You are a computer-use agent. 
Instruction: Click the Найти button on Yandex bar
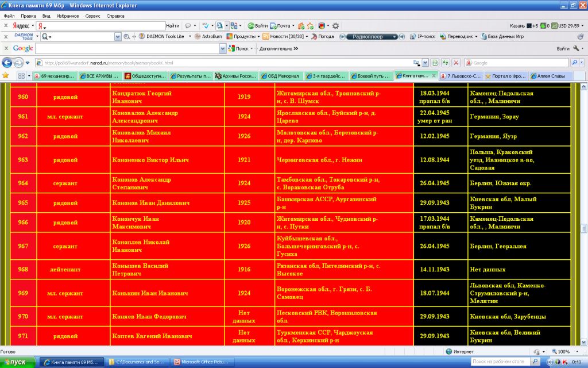pyautogui.click(x=172, y=26)
